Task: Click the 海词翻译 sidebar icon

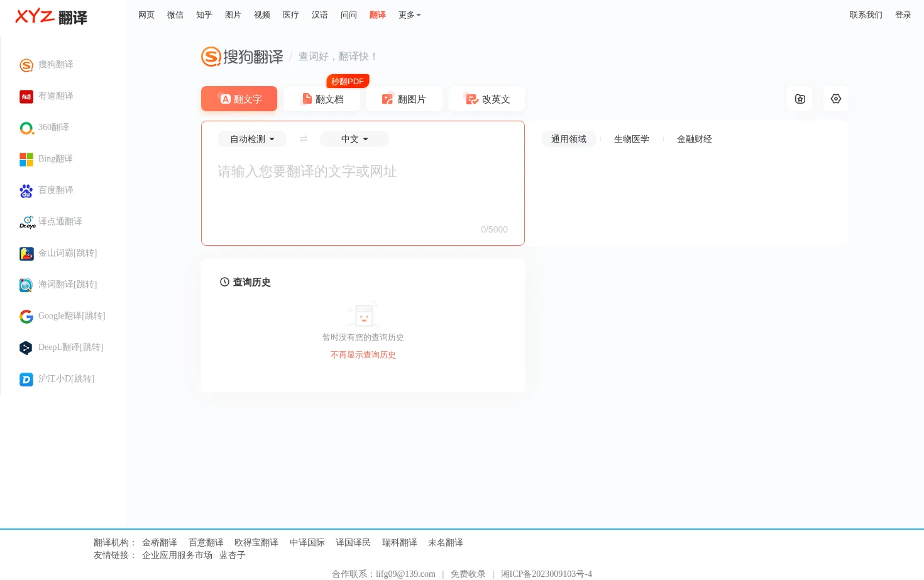Action: point(26,285)
